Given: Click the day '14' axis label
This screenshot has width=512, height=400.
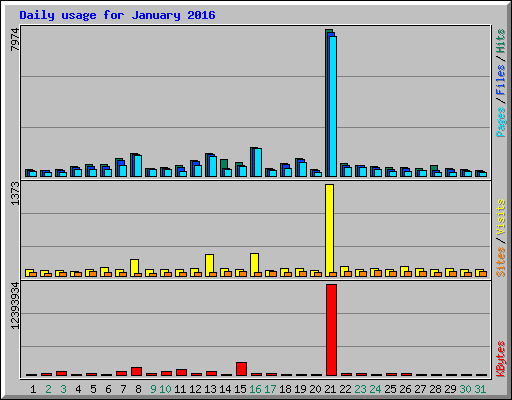Looking at the screenshot, I should tap(225, 389).
